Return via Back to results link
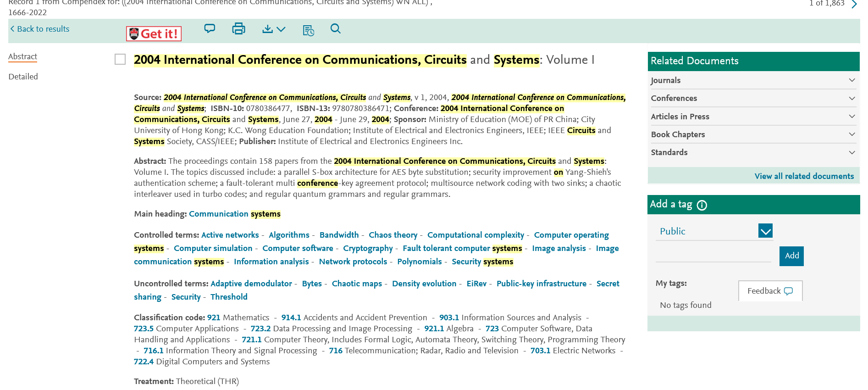 [x=40, y=29]
